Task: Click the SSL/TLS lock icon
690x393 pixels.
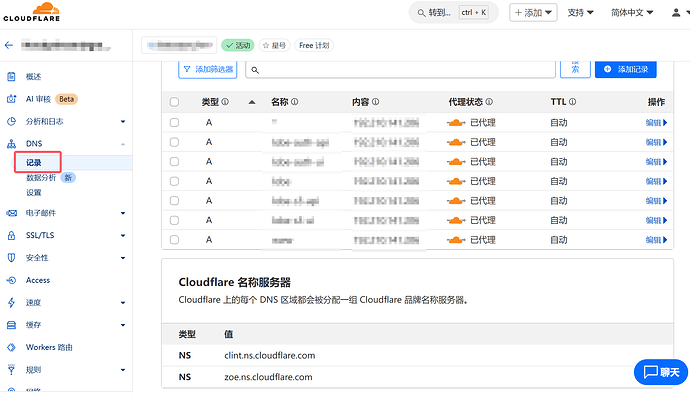Action: pyautogui.click(x=11, y=235)
